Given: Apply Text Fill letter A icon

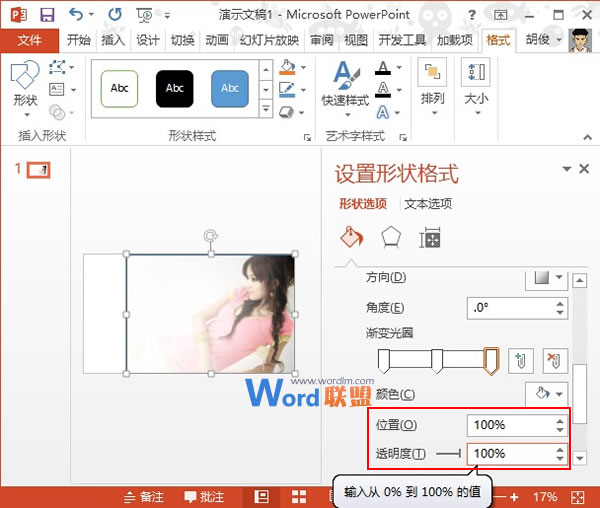Looking at the screenshot, I should [x=383, y=68].
